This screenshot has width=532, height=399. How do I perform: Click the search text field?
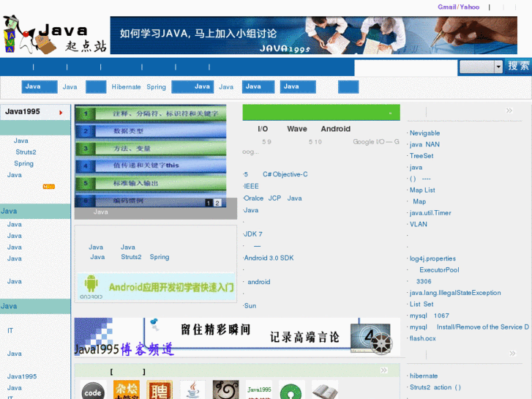pyautogui.click(x=406, y=67)
